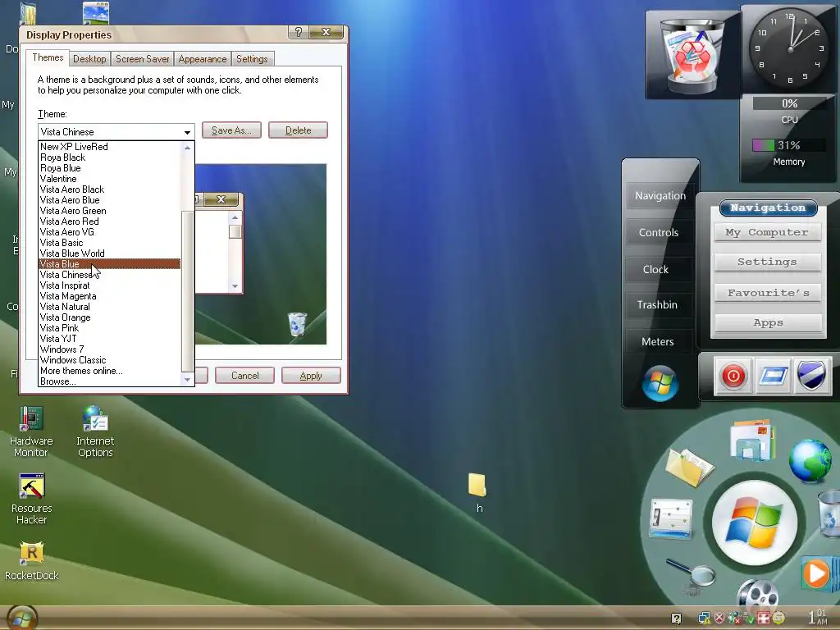Click the help button in Display Properties title
This screenshot has height=630, width=840.
(299, 32)
